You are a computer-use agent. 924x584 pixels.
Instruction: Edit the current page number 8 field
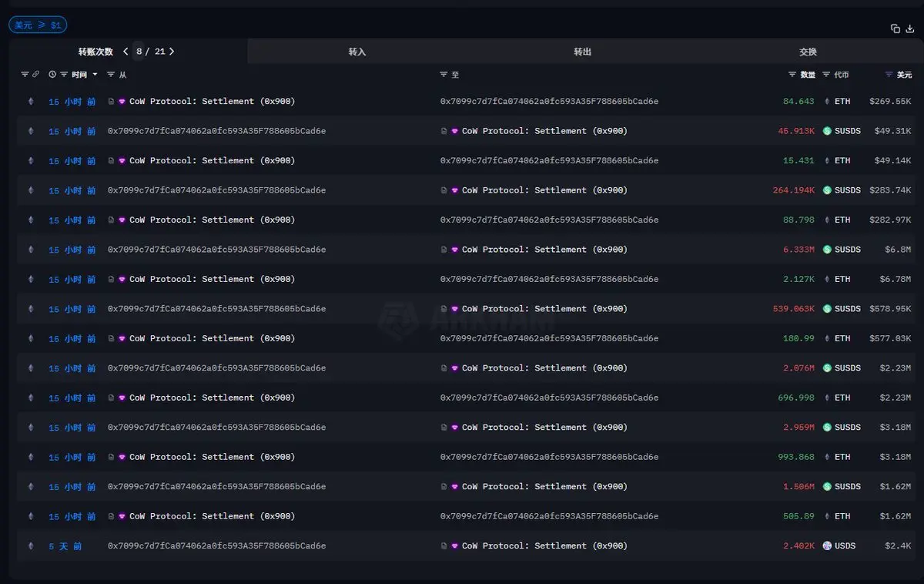point(139,52)
